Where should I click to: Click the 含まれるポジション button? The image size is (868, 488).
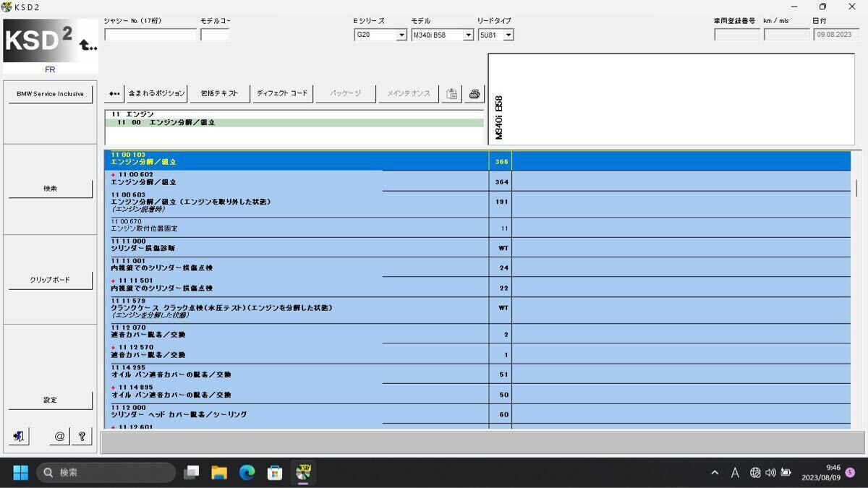tap(157, 94)
